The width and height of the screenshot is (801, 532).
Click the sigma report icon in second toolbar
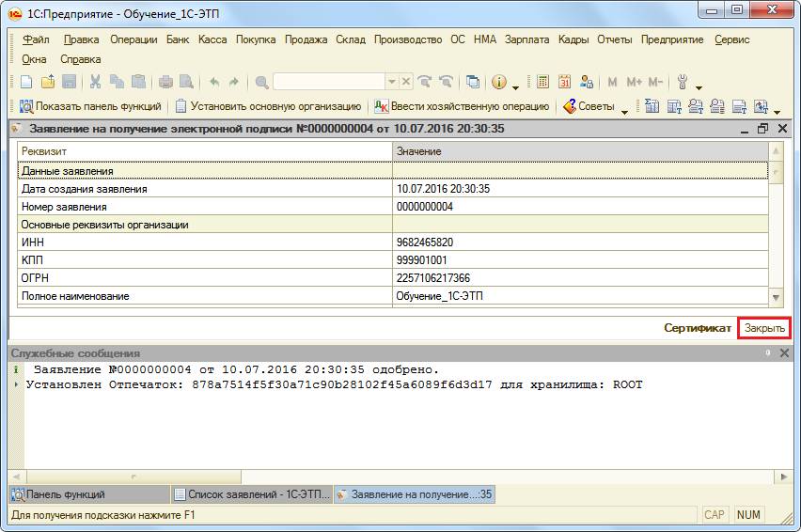click(x=652, y=106)
